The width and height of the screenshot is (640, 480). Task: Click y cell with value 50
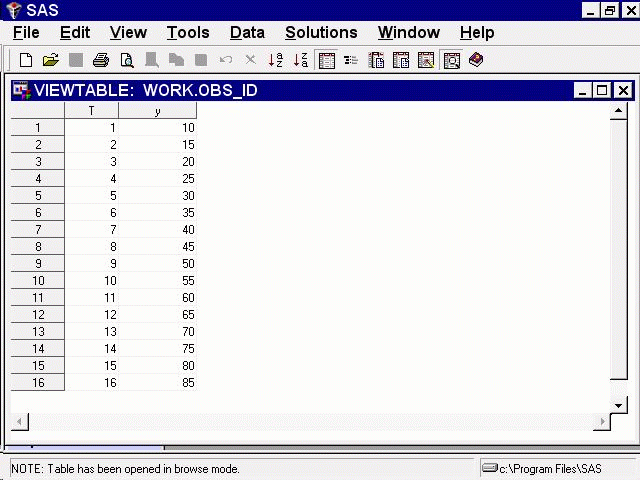[158, 264]
